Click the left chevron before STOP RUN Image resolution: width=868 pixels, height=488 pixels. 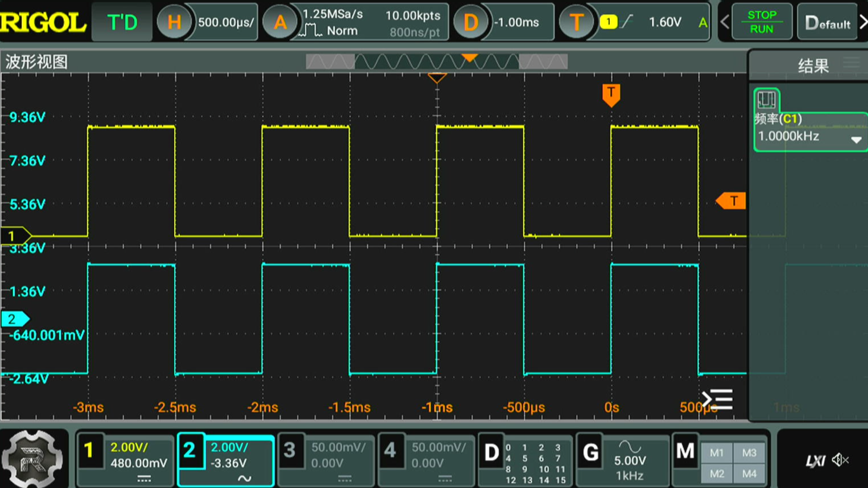tap(725, 22)
